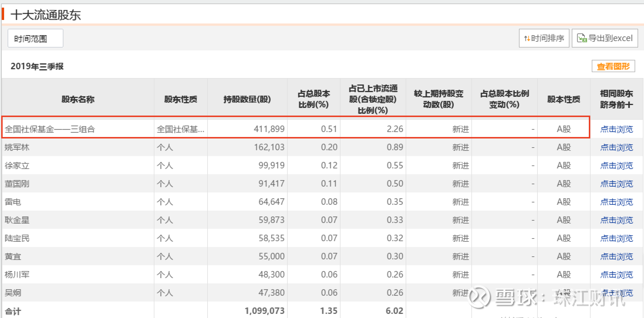Click the 占总股本比例(%) column header
The height and width of the screenshot is (318, 644).
click(x=313, y=99)
